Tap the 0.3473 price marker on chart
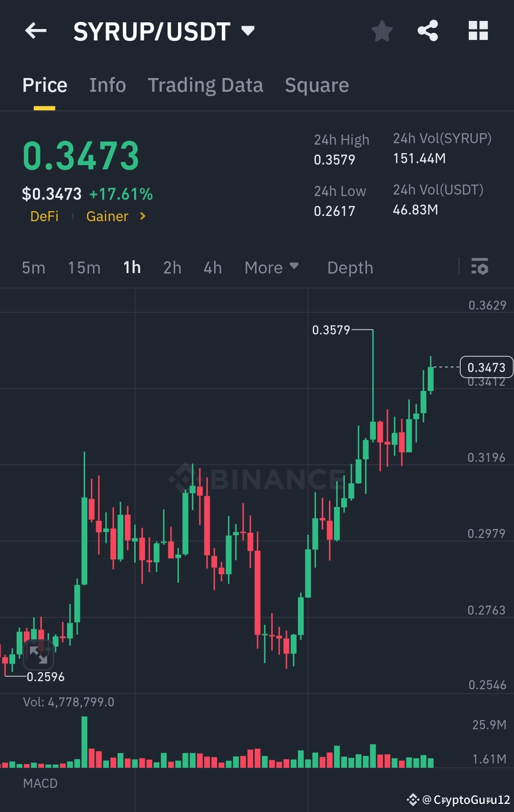This screenshot has height=812, width=514. coord(486,367)
